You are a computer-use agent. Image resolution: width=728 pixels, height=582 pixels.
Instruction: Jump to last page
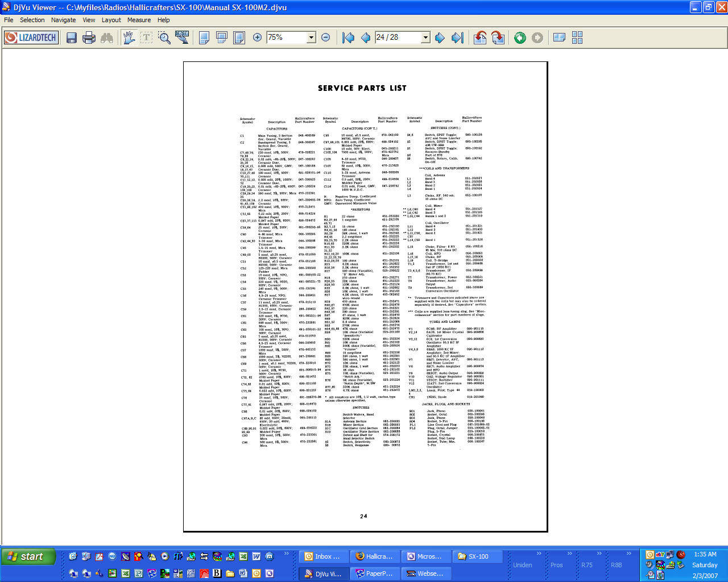click(x=457, y=38)
